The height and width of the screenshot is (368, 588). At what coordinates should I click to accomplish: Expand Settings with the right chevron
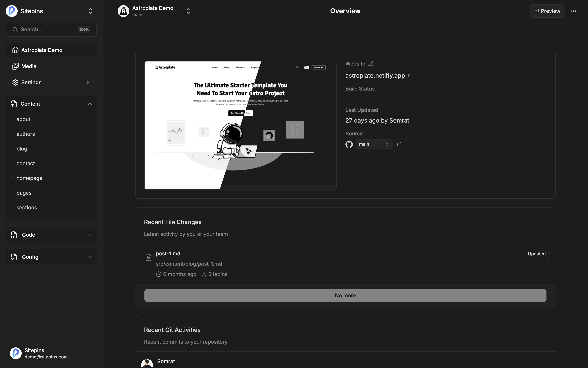pyautogui.click(x=88, y=82)
